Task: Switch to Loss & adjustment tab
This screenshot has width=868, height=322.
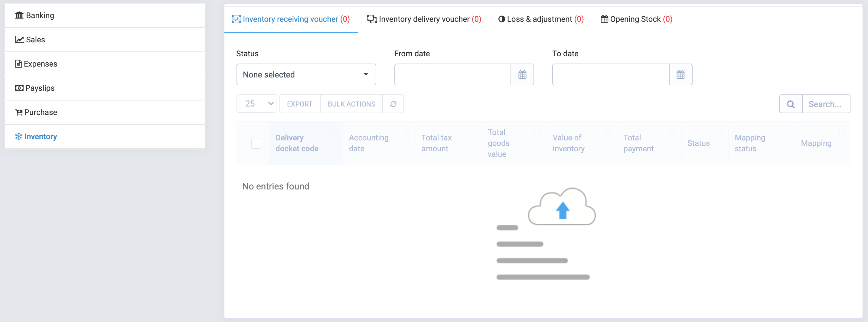Action: tap(541, 19)
